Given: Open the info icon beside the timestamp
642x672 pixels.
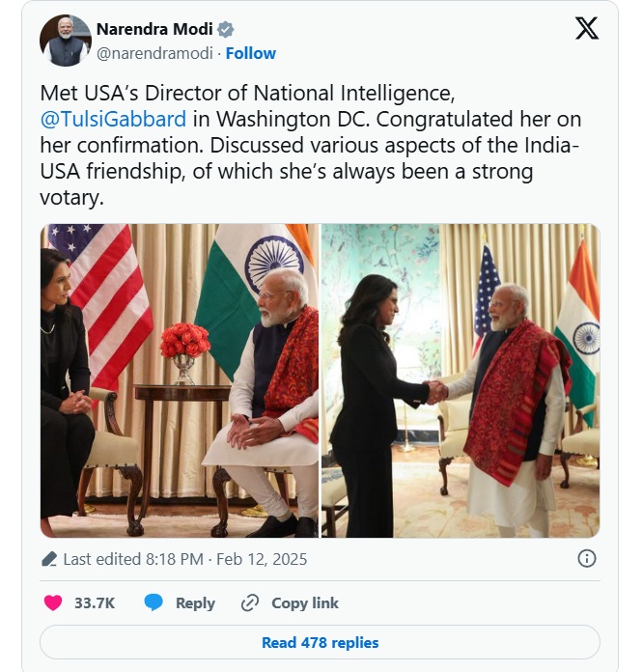Looking at the screenshot, I should 586,558.
